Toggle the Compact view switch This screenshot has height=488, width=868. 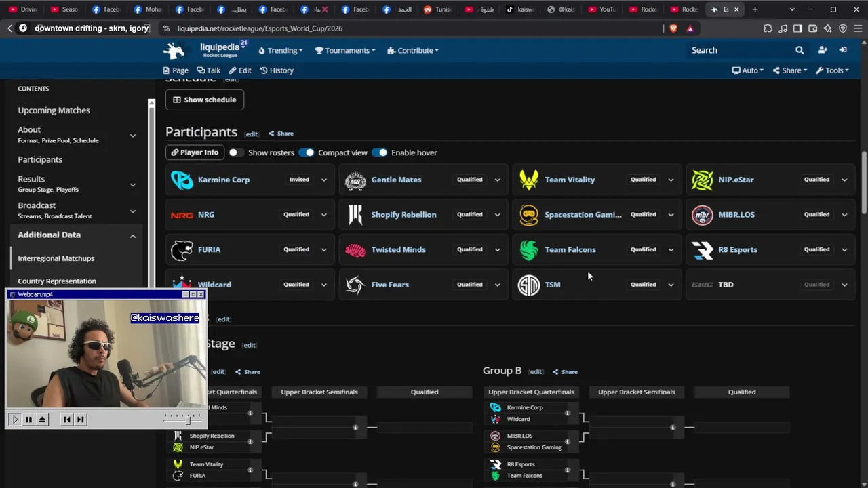click(307, 152)
